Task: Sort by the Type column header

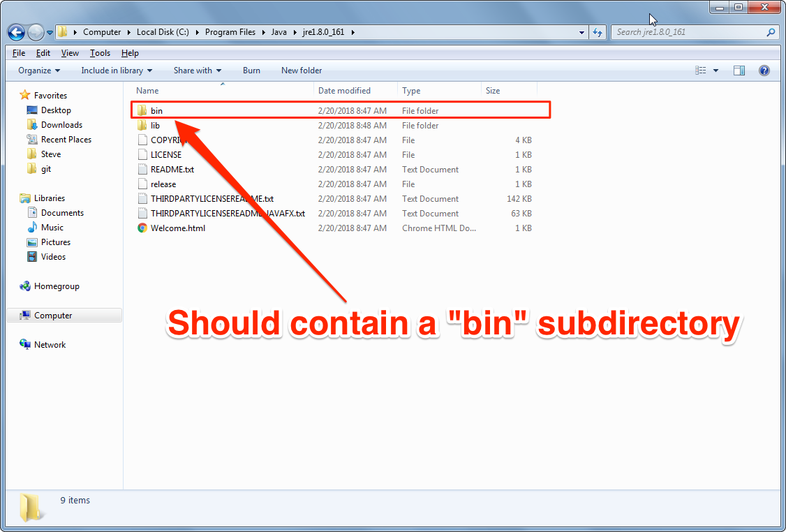Action: coord(411,91)
